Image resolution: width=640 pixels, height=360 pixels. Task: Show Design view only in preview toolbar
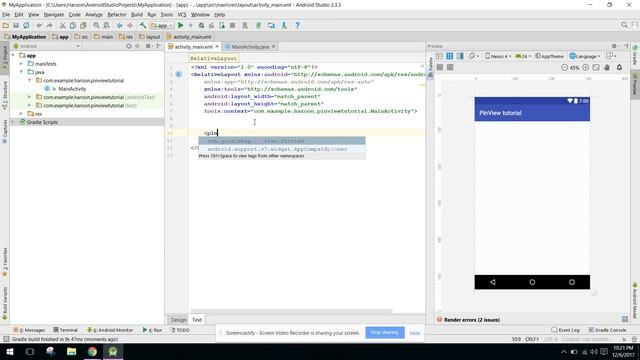pyautogui.click(x=439, y=56)
